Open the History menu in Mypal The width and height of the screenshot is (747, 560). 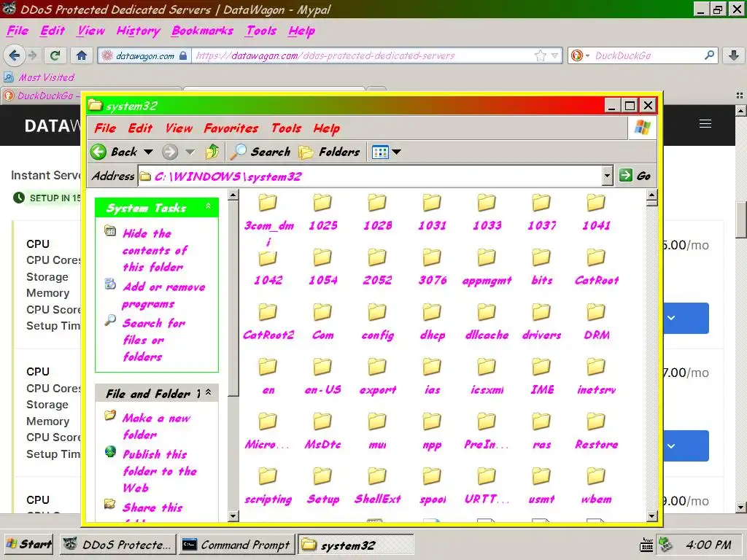pyautogui.click(x=138, y=31)
